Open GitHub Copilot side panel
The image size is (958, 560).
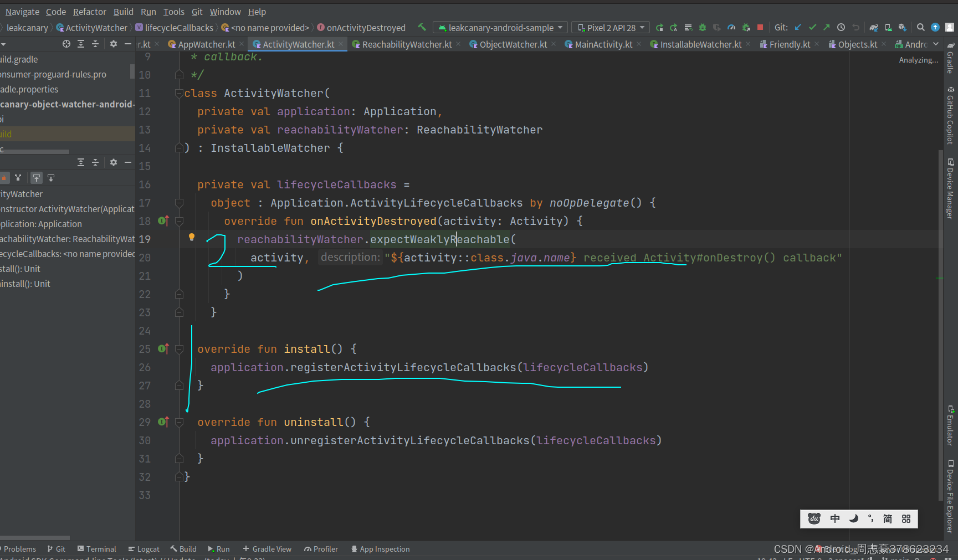tap(950, 115)
